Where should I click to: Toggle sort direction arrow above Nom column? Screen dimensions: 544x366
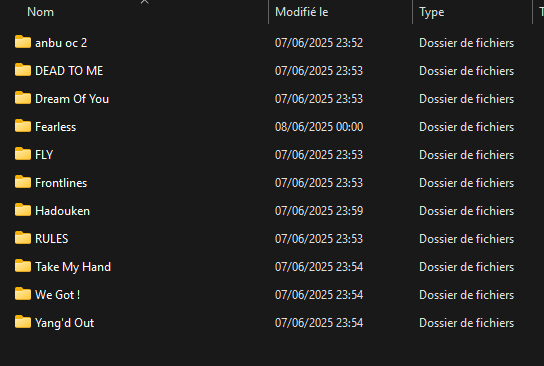pos(145,2)
